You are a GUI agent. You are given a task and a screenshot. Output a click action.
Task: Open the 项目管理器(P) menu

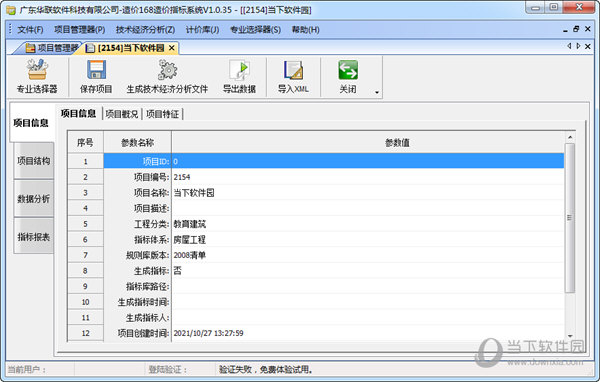pyautogui.click(x=80, y=29)
